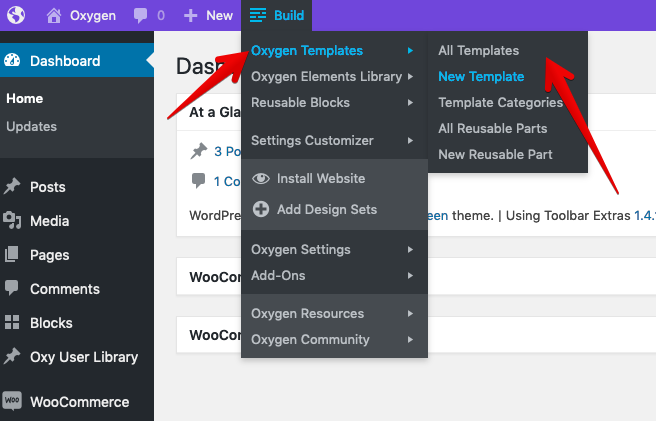Image resolution: width=656 pixels, height=421 pixels.
Task: Go to Blocks in the sidebar
Action: [x=51, y=323]
